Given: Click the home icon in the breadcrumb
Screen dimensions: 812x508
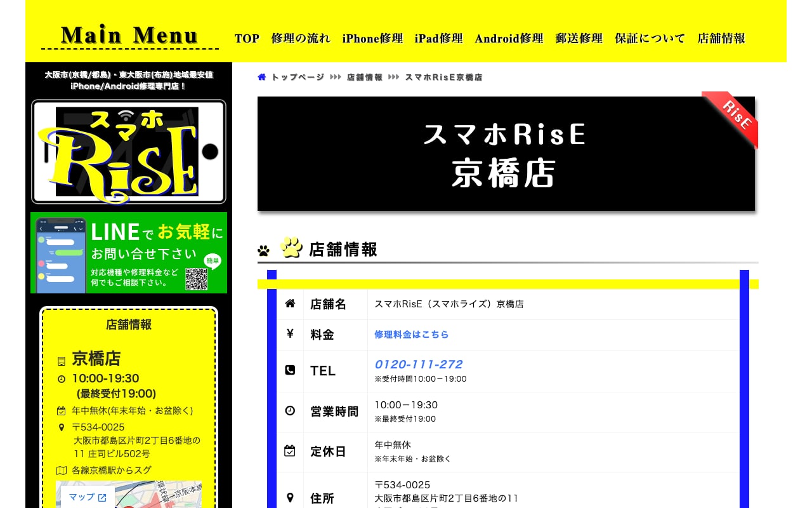Looking at the screenshot, I should point(262,77).
